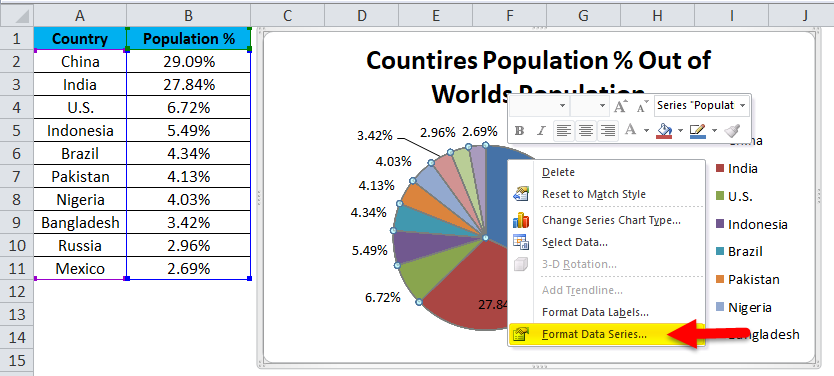The image size is (834, 376).
Task: Click the 3.42% data label on chart
Action: 374,136
